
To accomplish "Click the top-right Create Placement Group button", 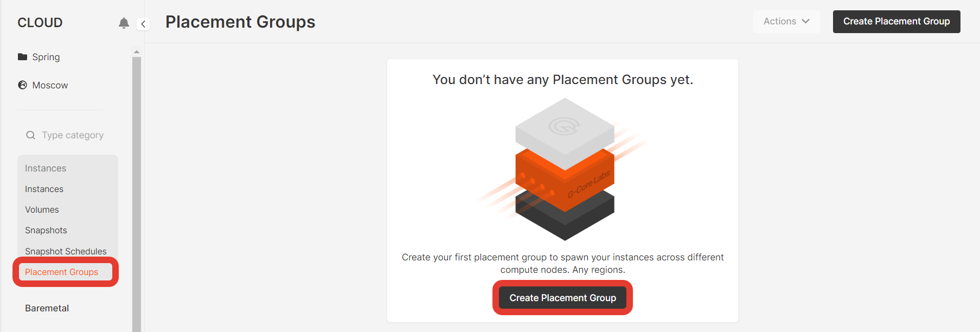I will (x=896, y=22).
